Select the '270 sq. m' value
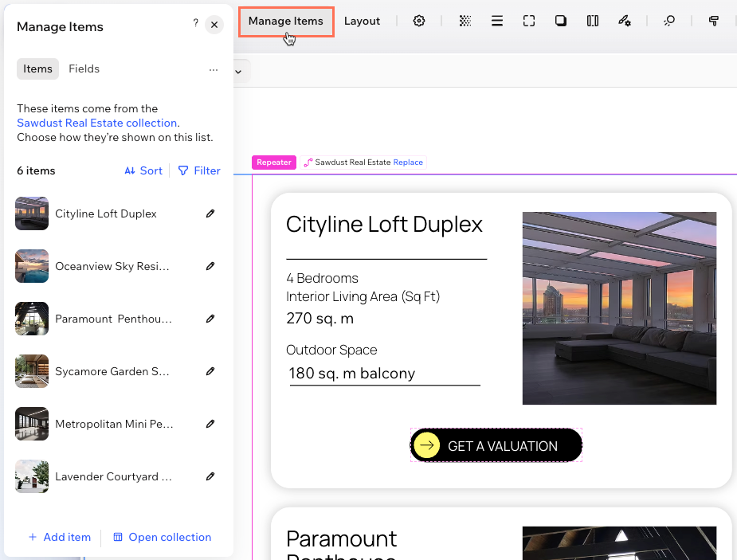Screen dimensions: 737x560 pyautogui.click(x=320, y=318)
